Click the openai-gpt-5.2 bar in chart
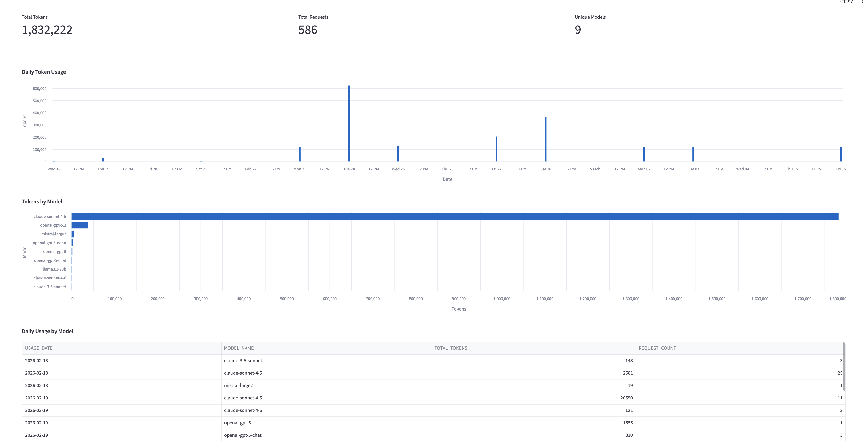This screenshot has width=868, height=441. [x=80, y=225]
